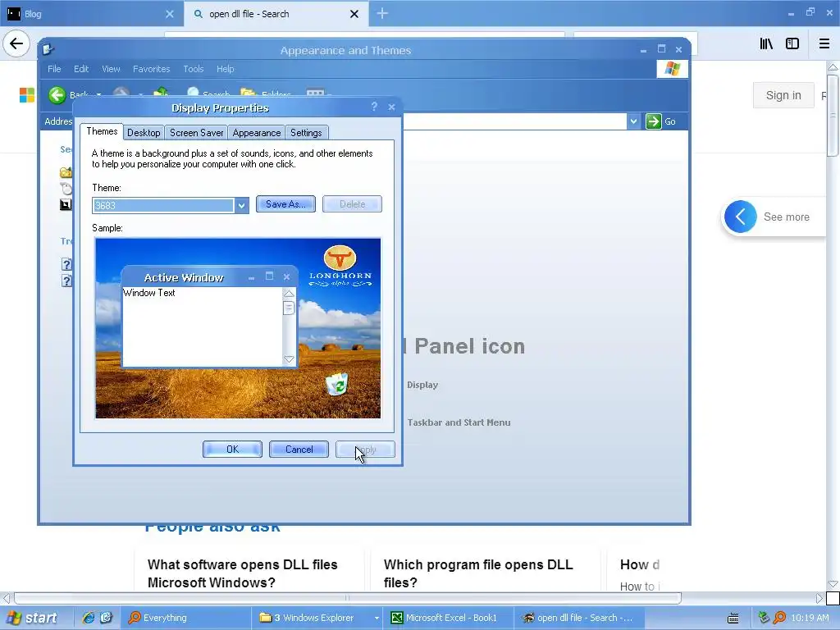The image size is (840, 630).
Task: Click the second quick launch browser icon
Action: [x=106, y=618]
